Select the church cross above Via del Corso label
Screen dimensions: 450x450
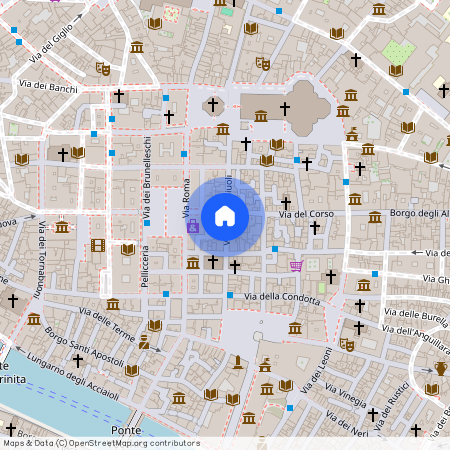(286, 202)
